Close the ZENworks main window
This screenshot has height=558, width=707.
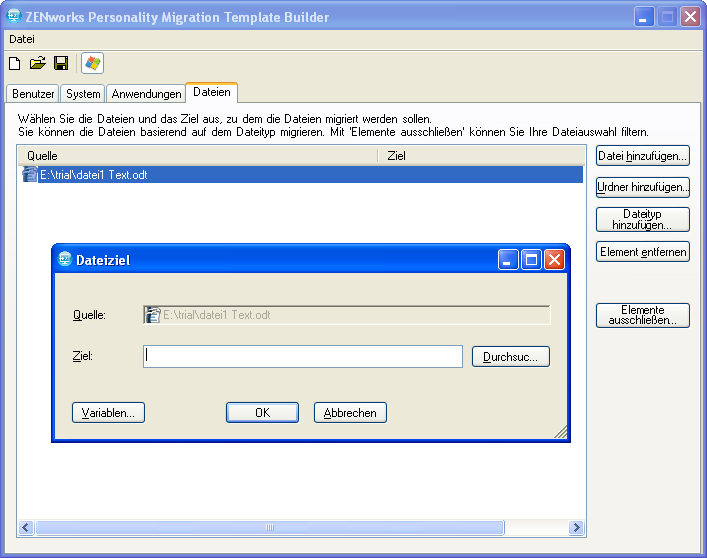click(690, 17)
